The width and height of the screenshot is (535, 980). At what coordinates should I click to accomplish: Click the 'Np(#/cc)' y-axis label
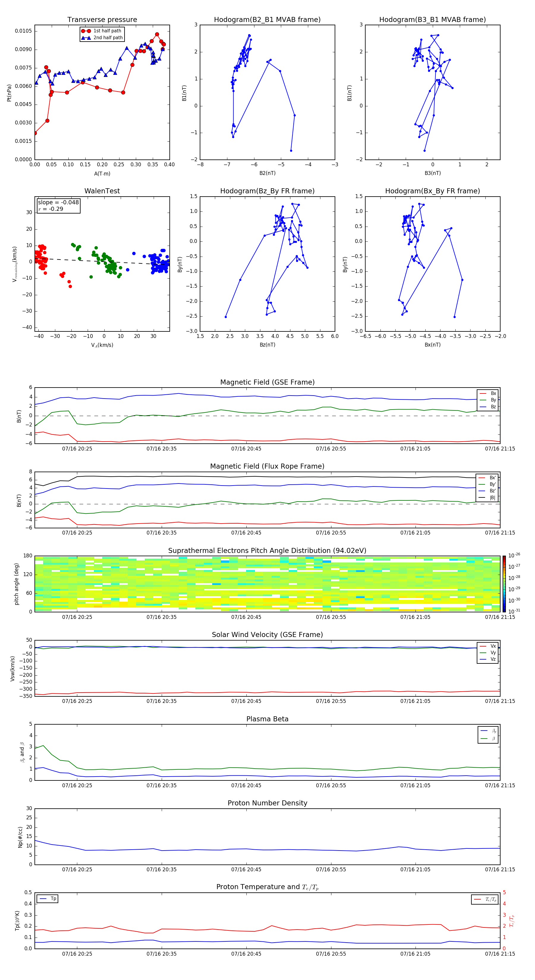coord(20,837)
